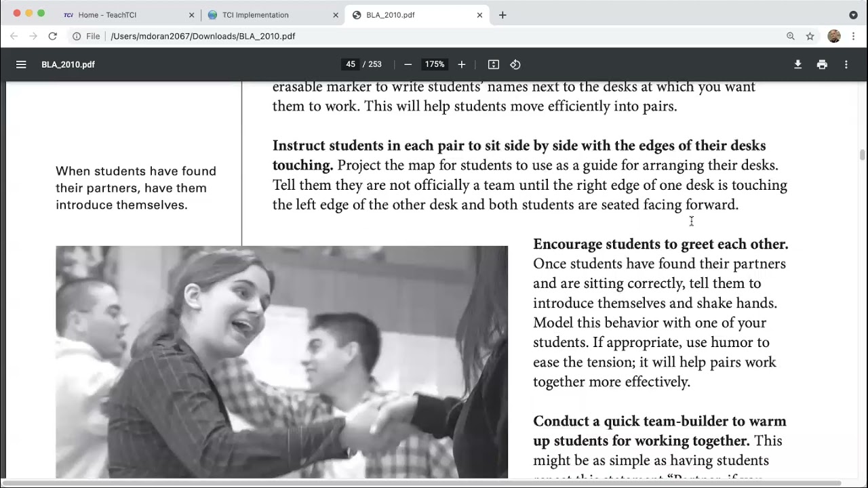This screenshot has height=488, width=868.
Task: Switch to Home - TeachTCI tab
Action: (128, 15)
